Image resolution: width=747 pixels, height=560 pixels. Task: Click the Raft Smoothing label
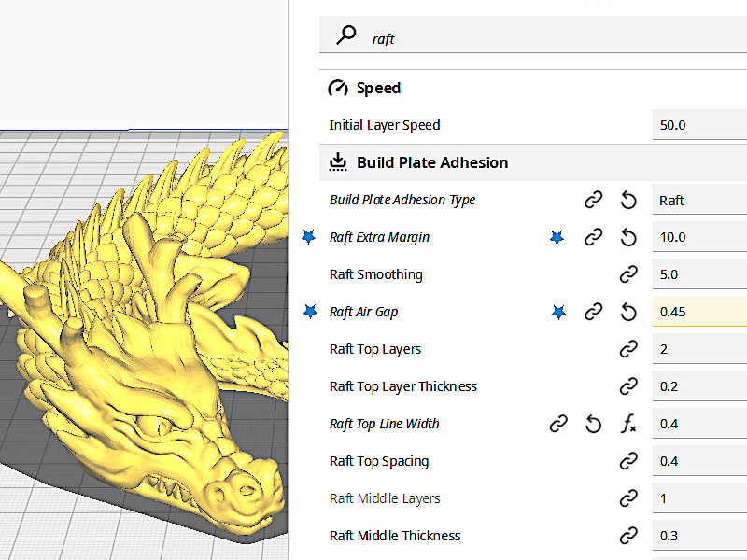pyautogui.click(x=376, y=274)
